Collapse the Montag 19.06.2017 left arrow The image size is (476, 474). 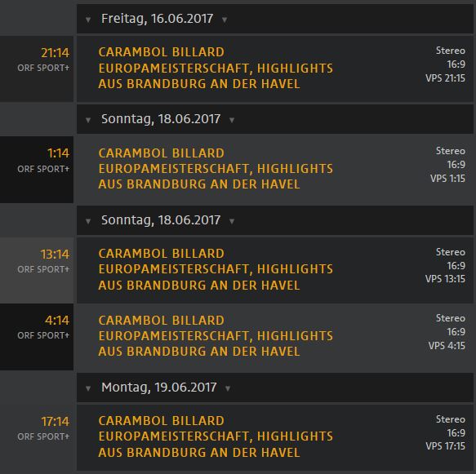88,388
